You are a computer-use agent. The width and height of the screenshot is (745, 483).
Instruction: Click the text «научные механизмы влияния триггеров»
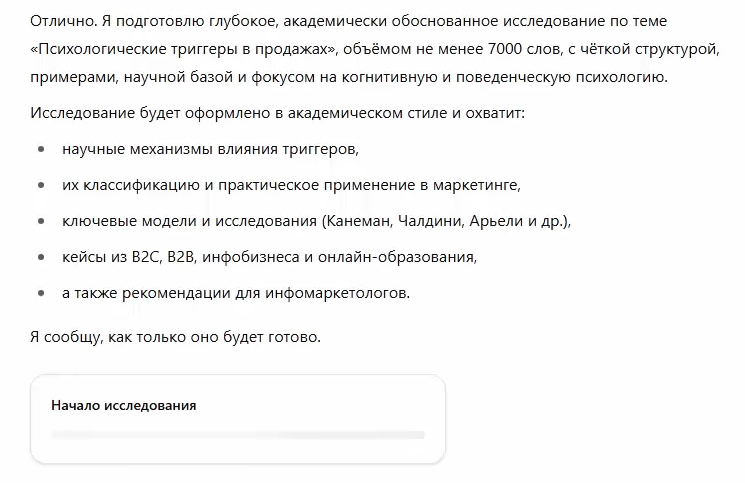point(209,149)
